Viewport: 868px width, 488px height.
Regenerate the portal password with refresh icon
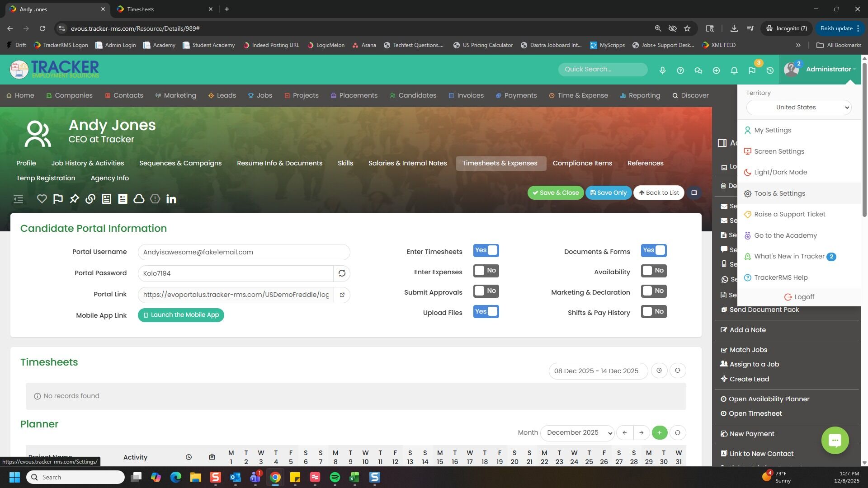coord(342,273)
